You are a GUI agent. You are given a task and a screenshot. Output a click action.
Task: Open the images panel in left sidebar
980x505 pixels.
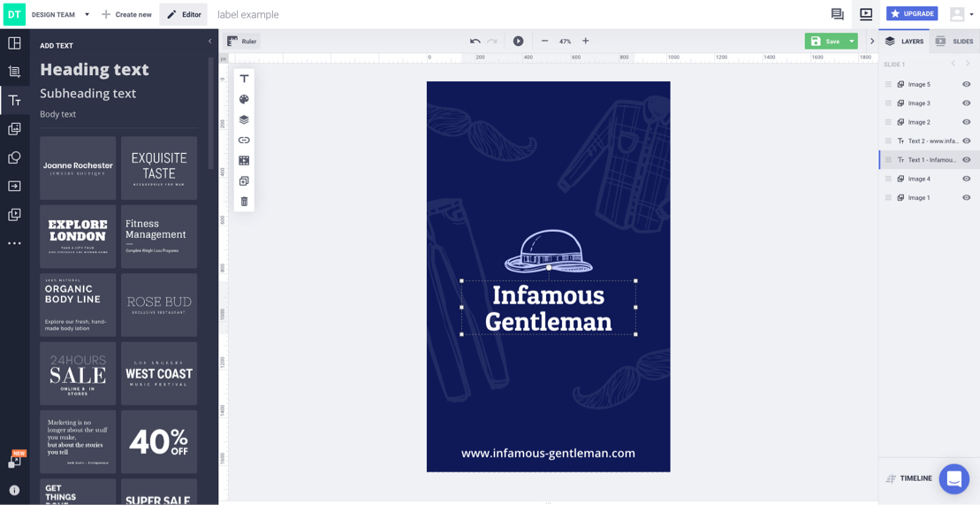(x=14, y=129)
